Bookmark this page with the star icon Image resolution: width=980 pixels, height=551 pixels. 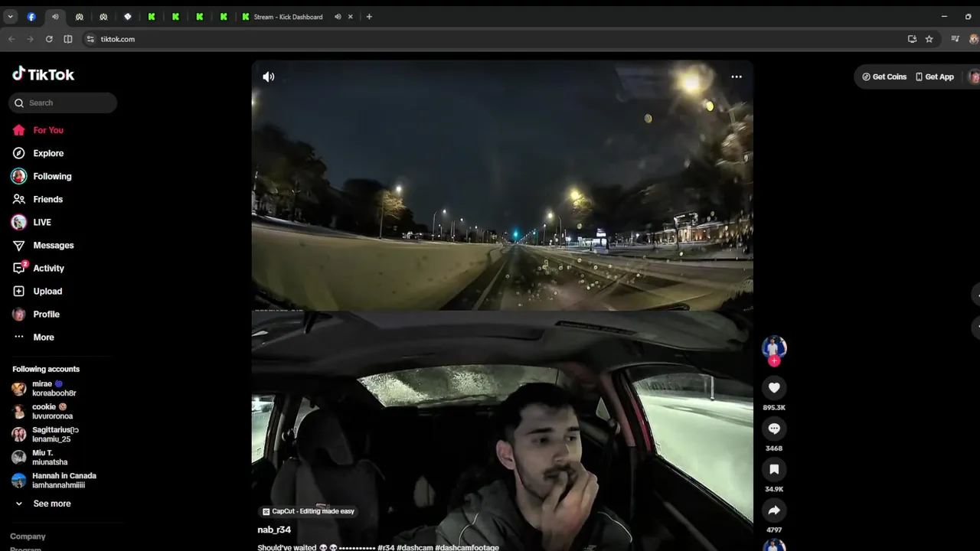[x=929, y=39]
